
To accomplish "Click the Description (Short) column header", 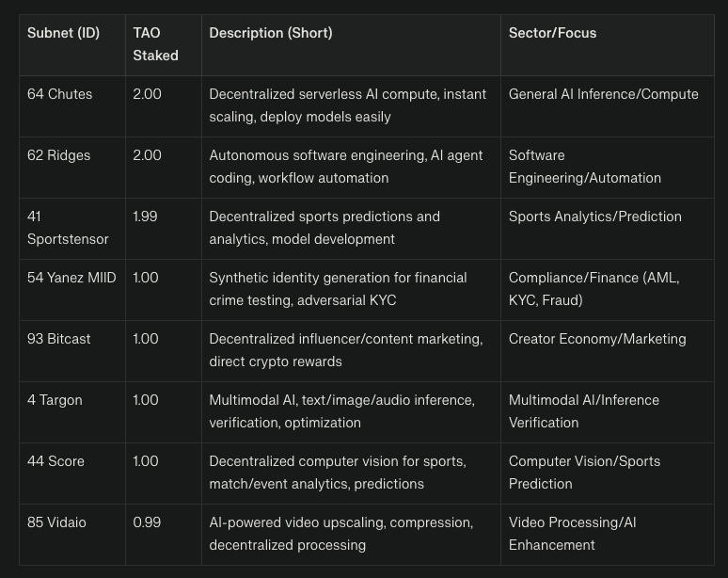I will (270, 33).
